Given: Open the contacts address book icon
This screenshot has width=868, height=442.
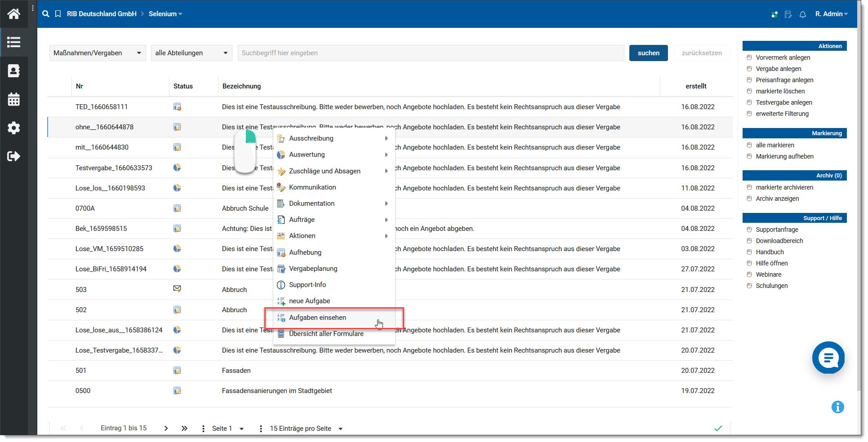Looking at the screenshot, I should coord(13,71).
